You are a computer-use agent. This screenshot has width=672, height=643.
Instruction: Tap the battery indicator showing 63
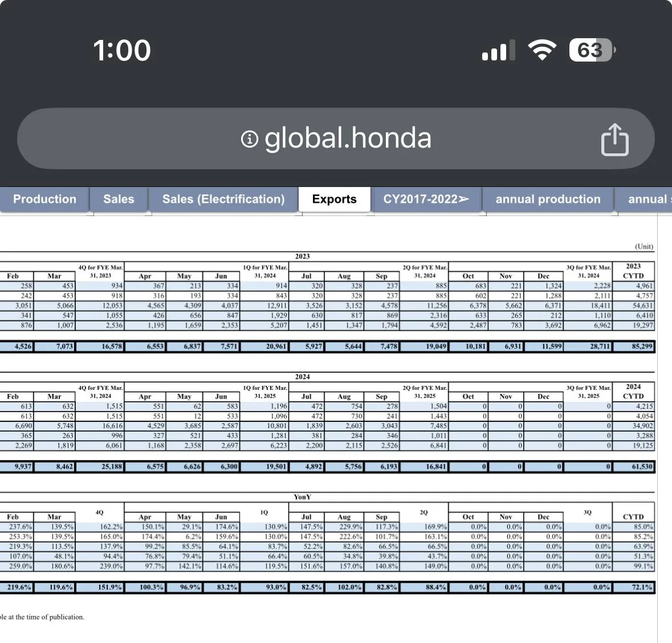coord(590,50)
